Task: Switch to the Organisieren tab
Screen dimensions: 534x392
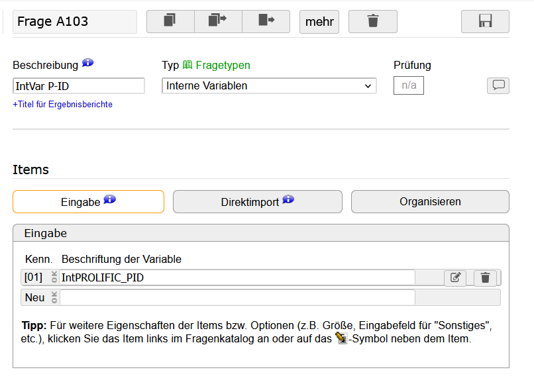Action: pyautogui.click(x=430, y=202)
